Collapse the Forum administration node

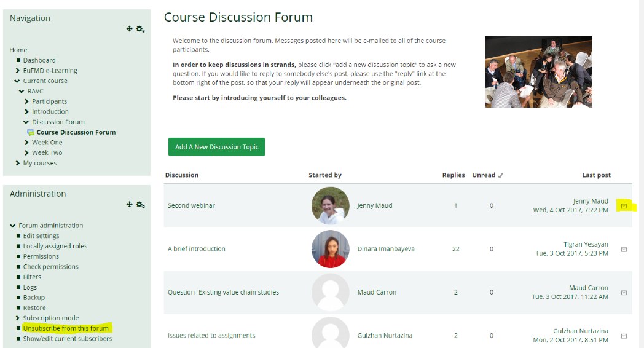click(12, 226)
